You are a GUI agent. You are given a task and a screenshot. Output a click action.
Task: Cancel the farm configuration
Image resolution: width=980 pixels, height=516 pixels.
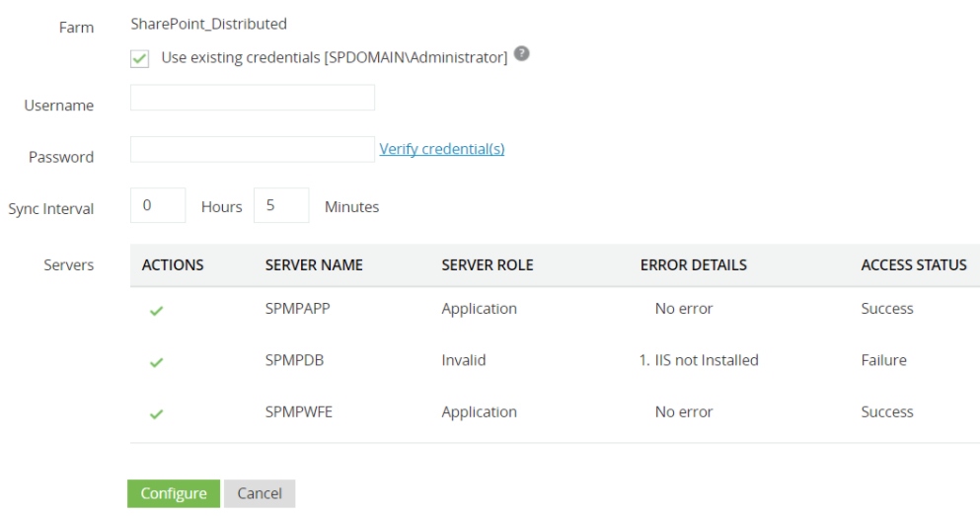(x=260, y=493)
